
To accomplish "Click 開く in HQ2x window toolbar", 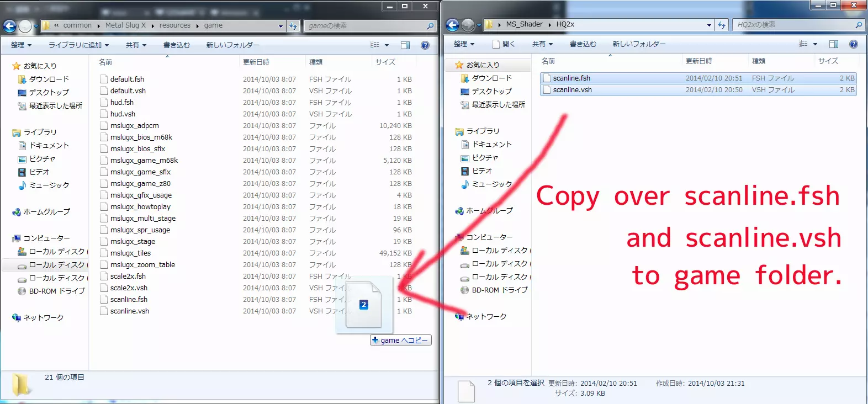I will tap(504, 44).
